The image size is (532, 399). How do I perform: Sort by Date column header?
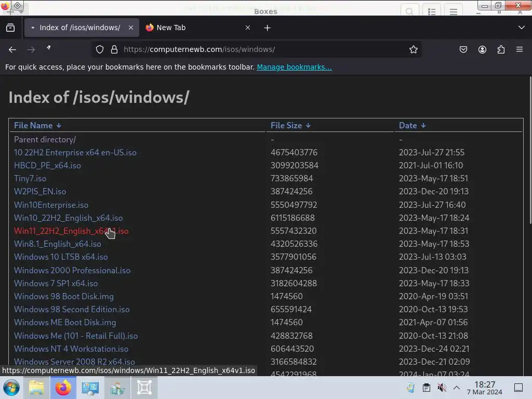412,126
